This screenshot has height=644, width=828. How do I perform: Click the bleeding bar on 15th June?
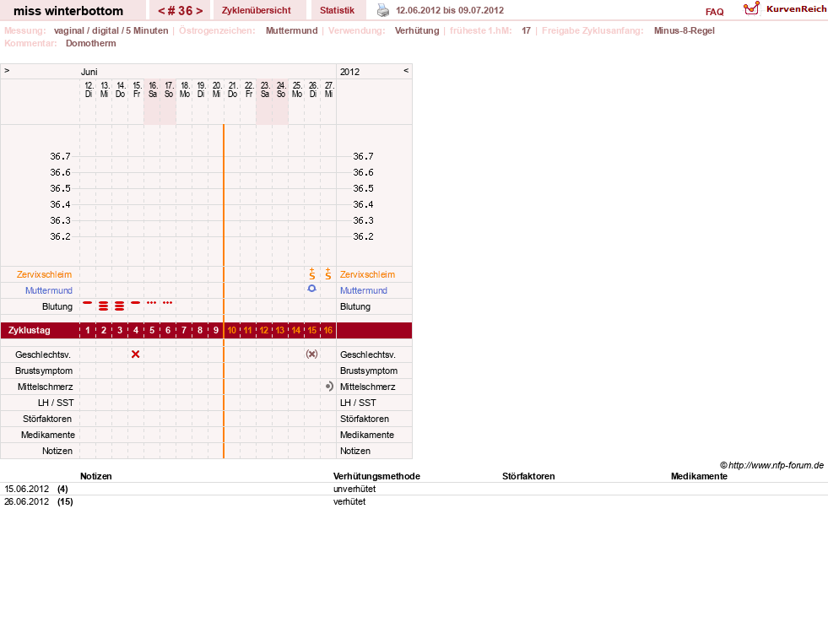click(x=136, y=303)
